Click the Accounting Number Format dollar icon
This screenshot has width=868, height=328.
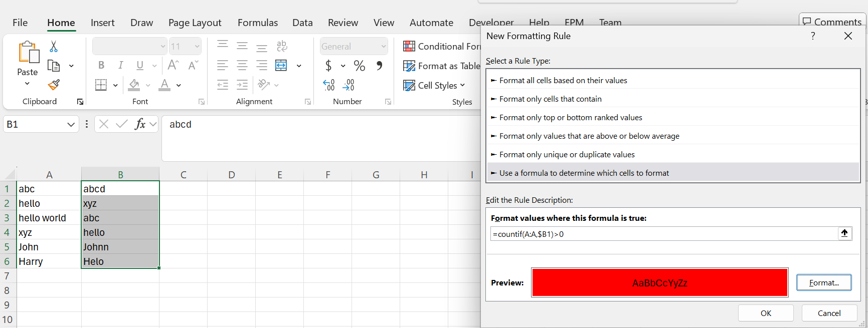(x=328, y=66)
